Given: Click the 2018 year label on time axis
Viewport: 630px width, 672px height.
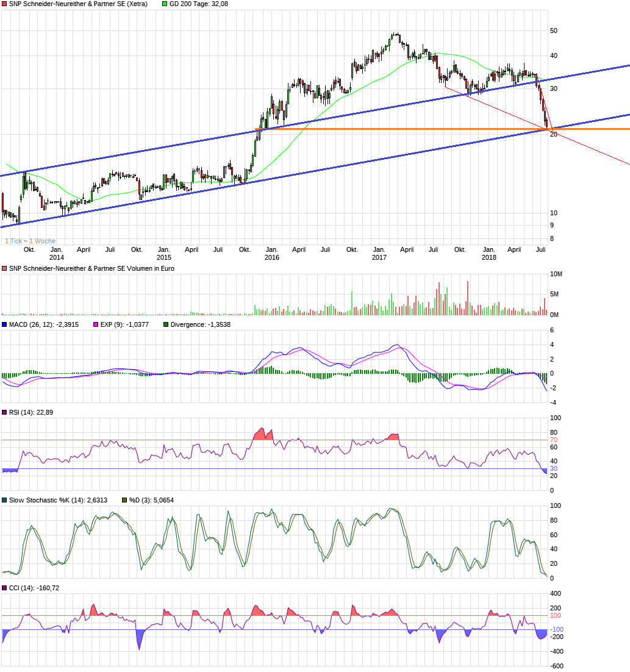Looking at the screenshot, I should 489,257.
